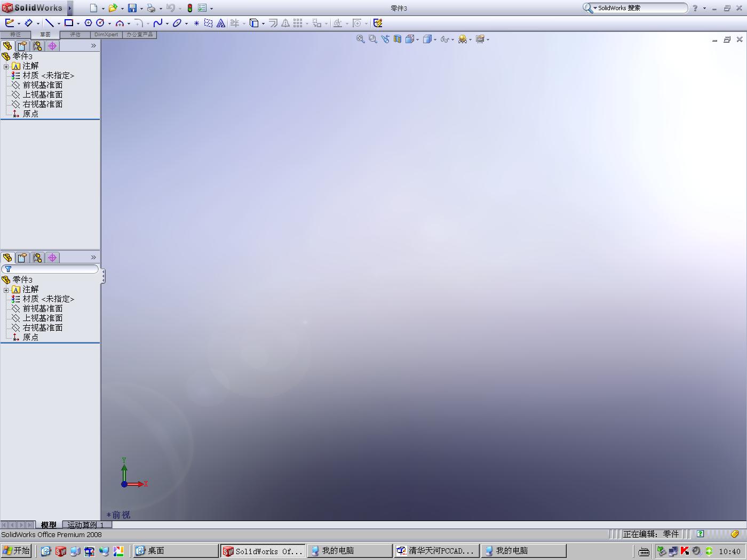Select the Polygon sketch tool

pos(88,23)
